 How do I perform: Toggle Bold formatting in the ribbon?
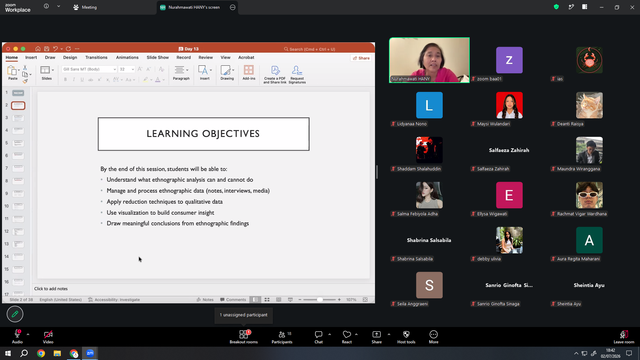click(x=65, y=80)
